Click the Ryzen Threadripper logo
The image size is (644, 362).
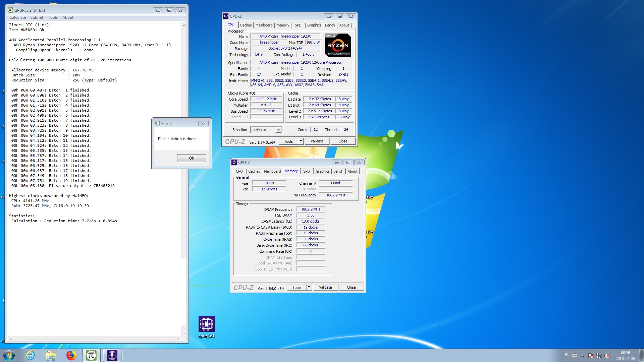(x=338, y=45)
